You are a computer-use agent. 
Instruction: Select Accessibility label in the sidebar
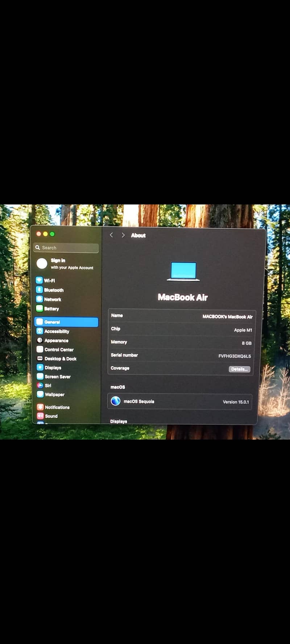[x=57, y=331]
